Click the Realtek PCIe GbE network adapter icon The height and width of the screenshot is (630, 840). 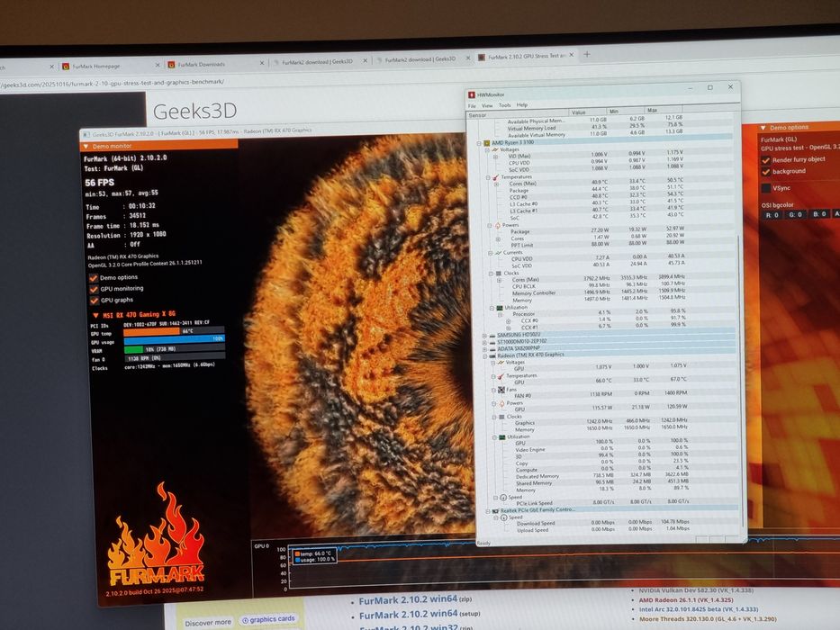tap(495, 511)
